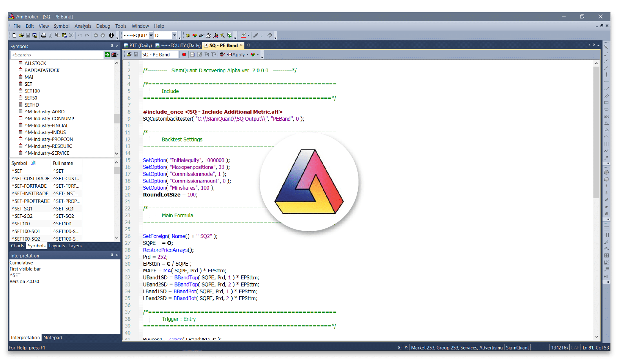Click the Back navigation arrow icon
The width and height of the screenshot is (617, 364).
pos(96,35)
